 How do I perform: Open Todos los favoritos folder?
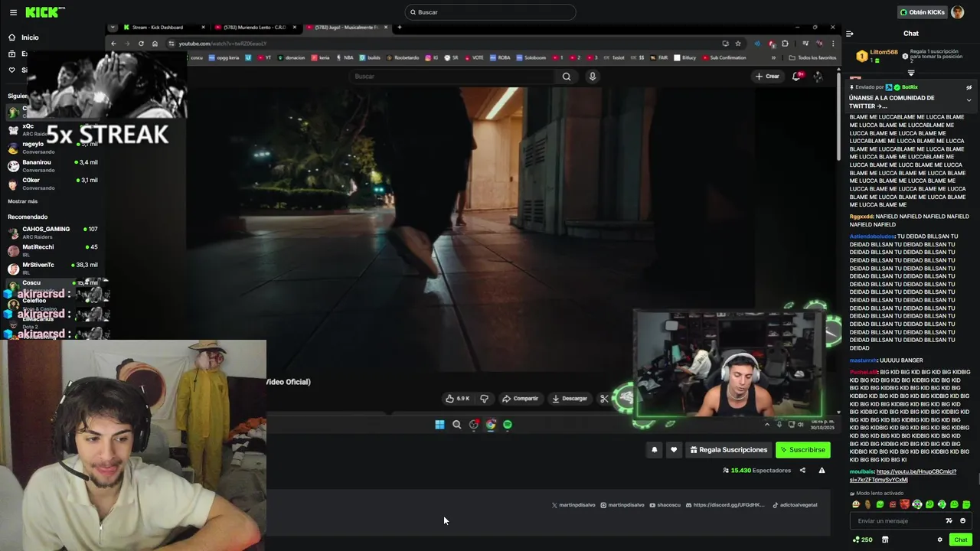tap(813, 57)
